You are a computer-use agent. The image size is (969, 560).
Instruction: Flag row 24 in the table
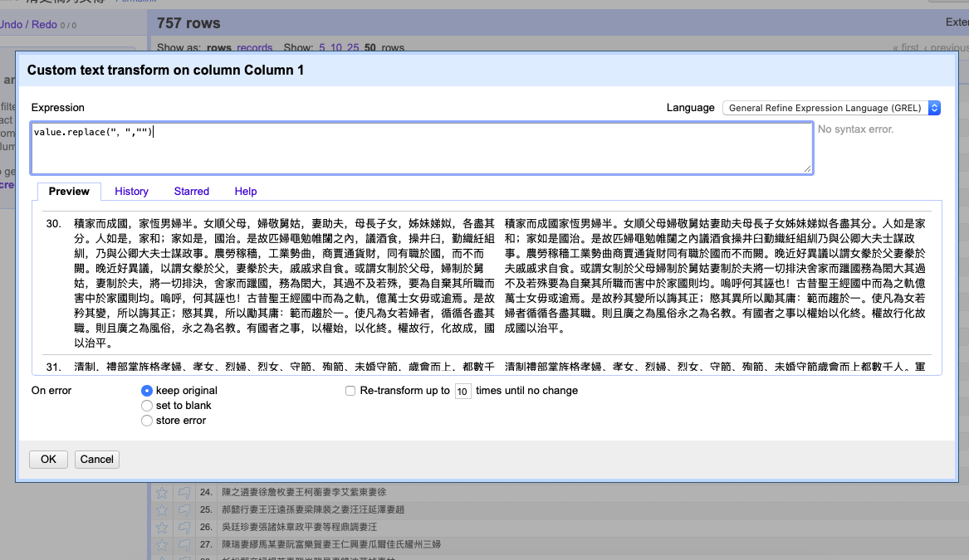(x=184, y=493)
